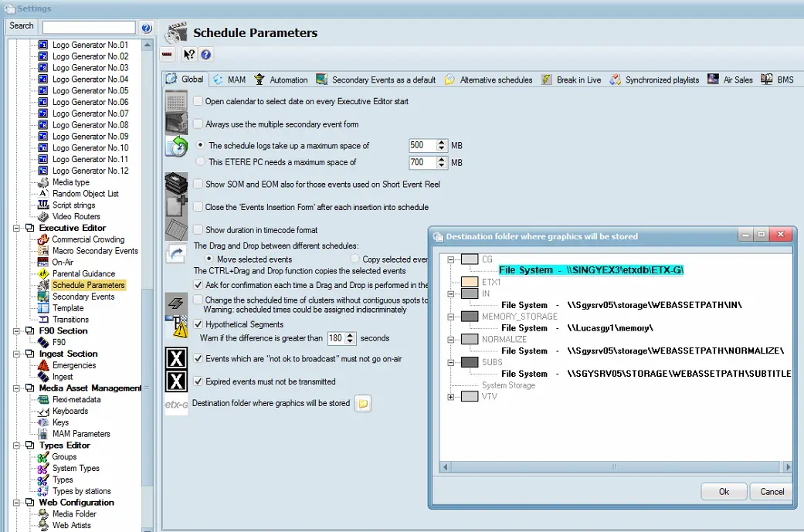Viewport: 804px width, 532px height.
Task: Expand the VTV folder node
Action: click(x=452, y=397)
